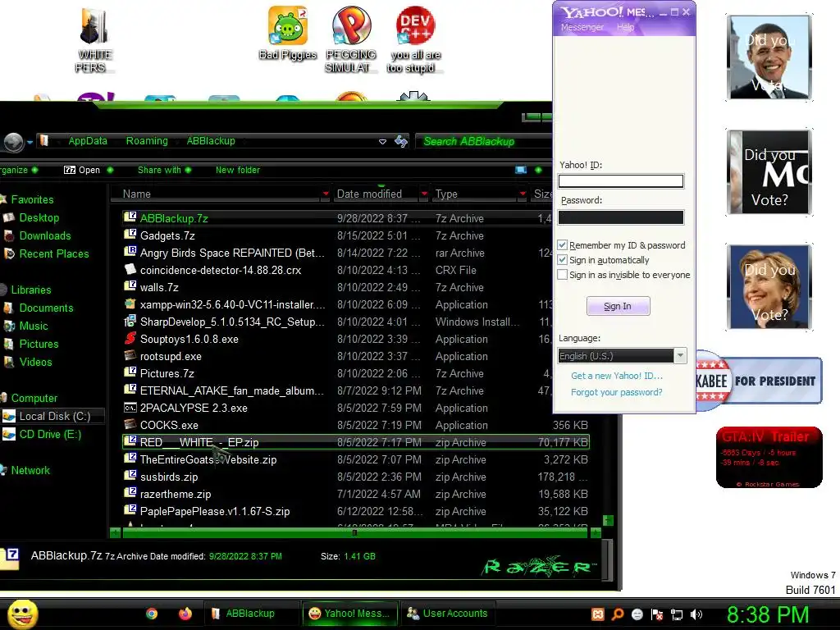Click the Password input field
840x630 pixels.
click(621, 217)
